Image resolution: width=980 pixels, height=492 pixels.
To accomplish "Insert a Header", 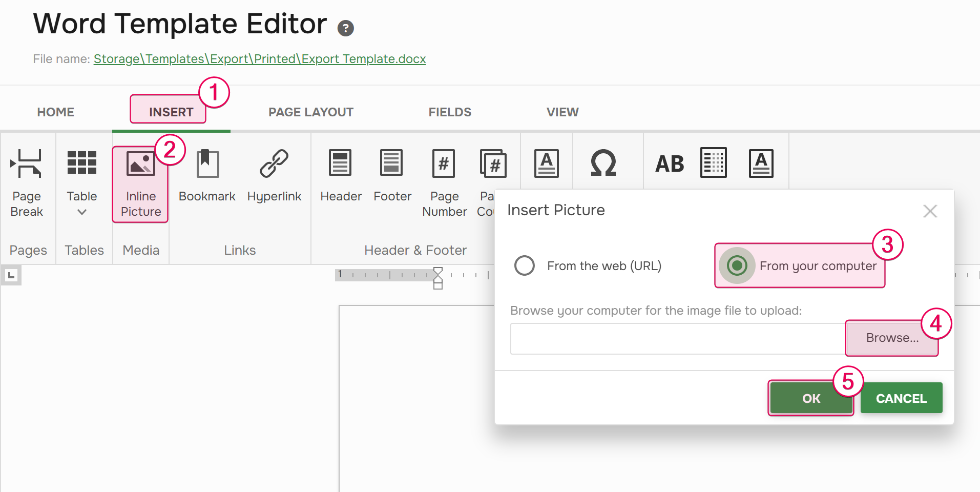I will [x=341, y=176].
